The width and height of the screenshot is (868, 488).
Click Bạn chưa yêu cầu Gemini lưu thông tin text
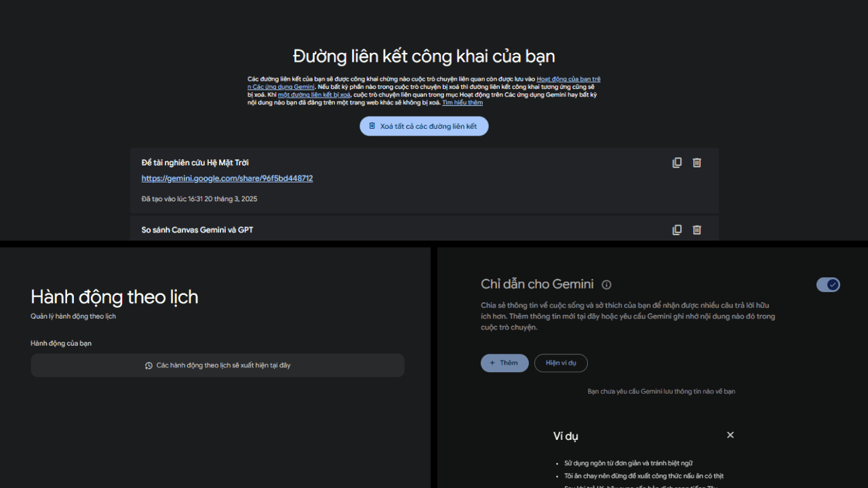click(x=661, y=391)
